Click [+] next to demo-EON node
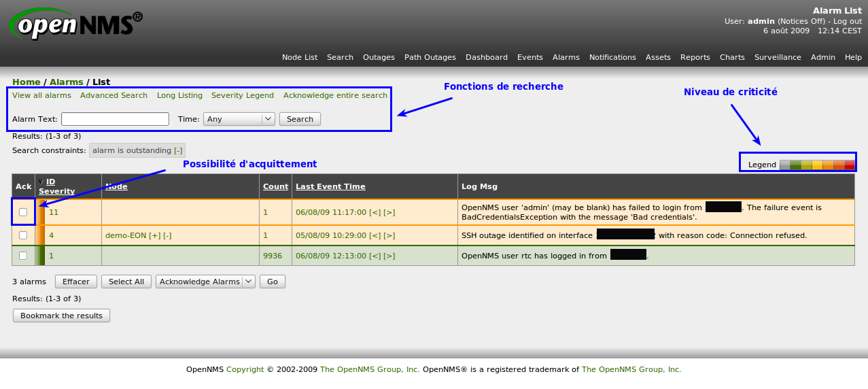868x389 pixels. tap(154, 235)
